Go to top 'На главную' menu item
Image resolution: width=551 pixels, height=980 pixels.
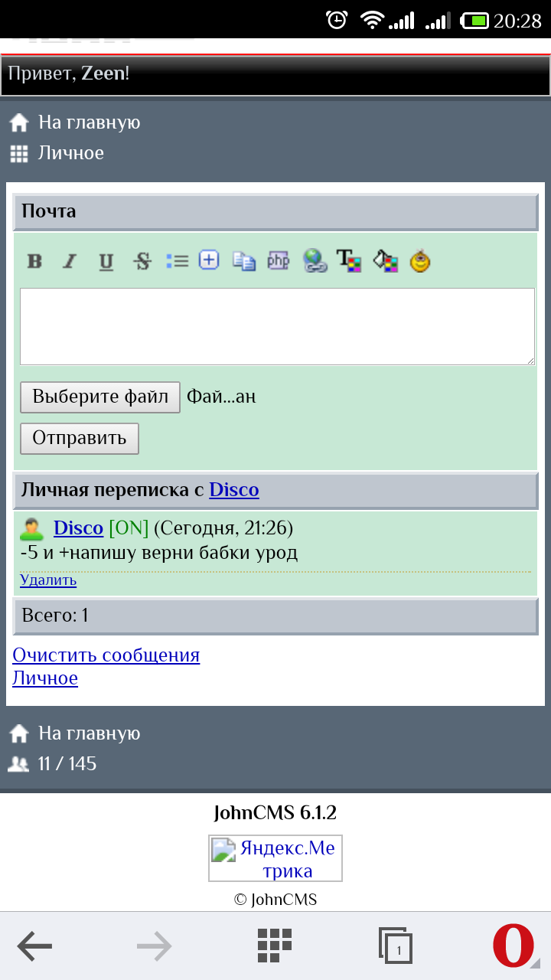pyautogui.click(x=90, y=122)
